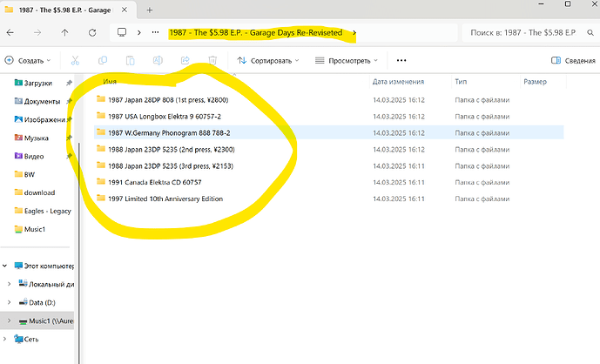Open the address bar ellipsis for hidden path
600x364 pixels.
click(x=155, y=32)
